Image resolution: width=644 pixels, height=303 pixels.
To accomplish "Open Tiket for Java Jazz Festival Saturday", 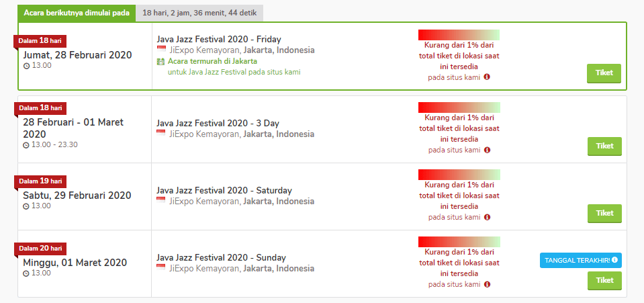I will coord(604,214).
